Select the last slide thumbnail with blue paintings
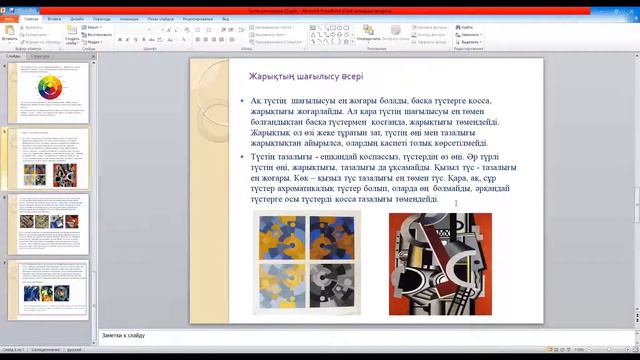The height and width of the screenshot is (360, 640). 49,290
